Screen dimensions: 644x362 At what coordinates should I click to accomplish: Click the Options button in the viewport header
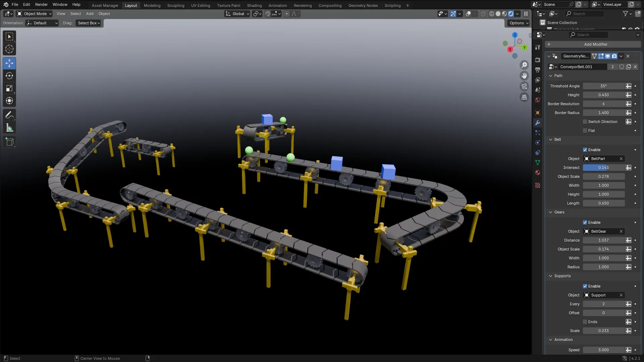pos(518,23)
